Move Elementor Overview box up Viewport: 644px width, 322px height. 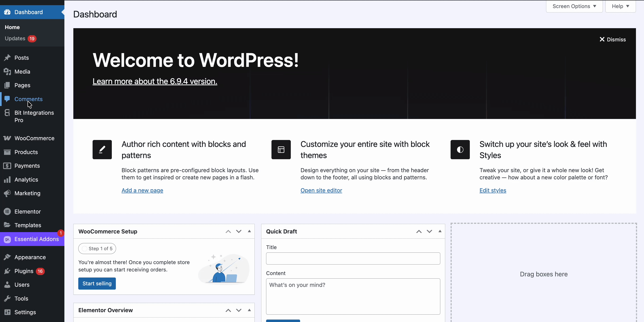pyautogui.click(x=228, y=310)
